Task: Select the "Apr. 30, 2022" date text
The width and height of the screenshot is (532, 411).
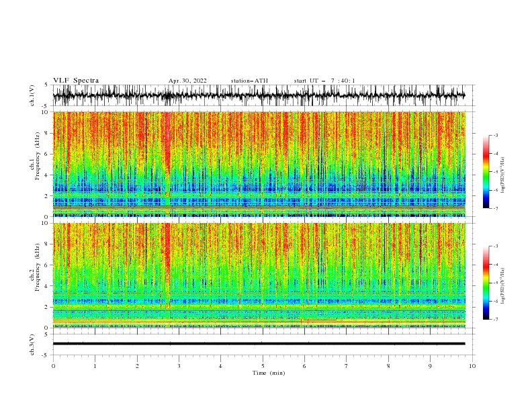Action: click(x=187, y=81)
